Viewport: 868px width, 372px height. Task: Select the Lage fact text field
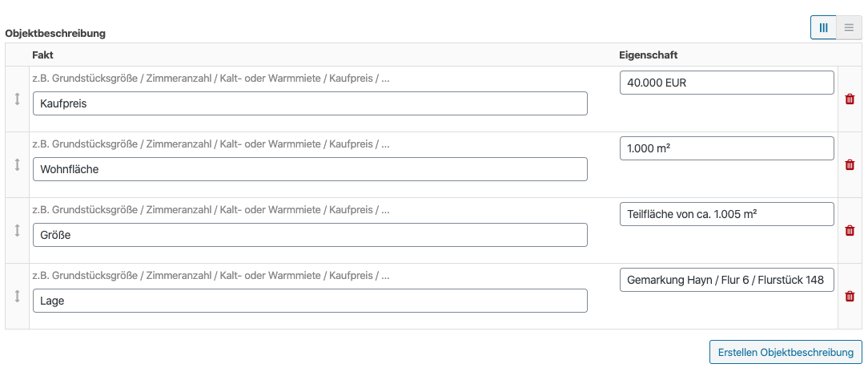(310, 301)
